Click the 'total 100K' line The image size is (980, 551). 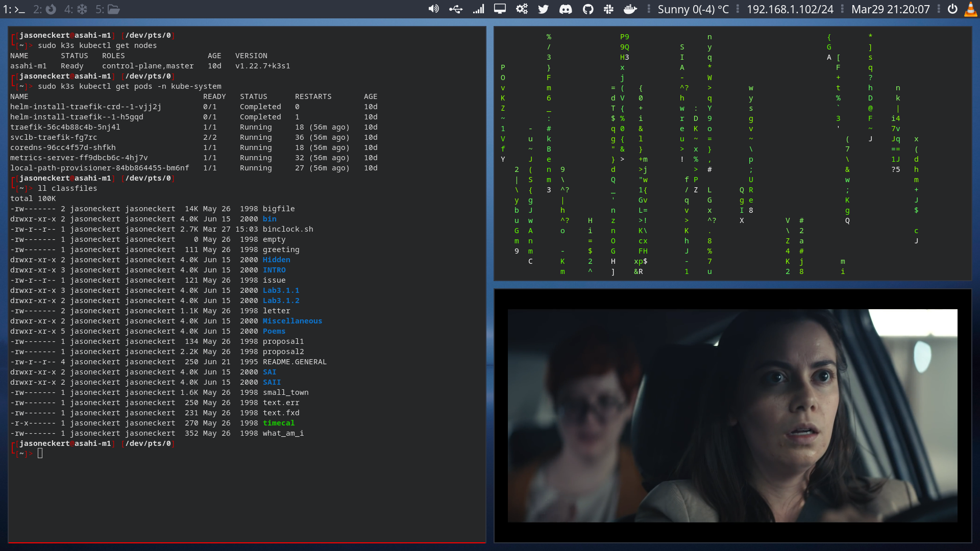coord(33,198)
